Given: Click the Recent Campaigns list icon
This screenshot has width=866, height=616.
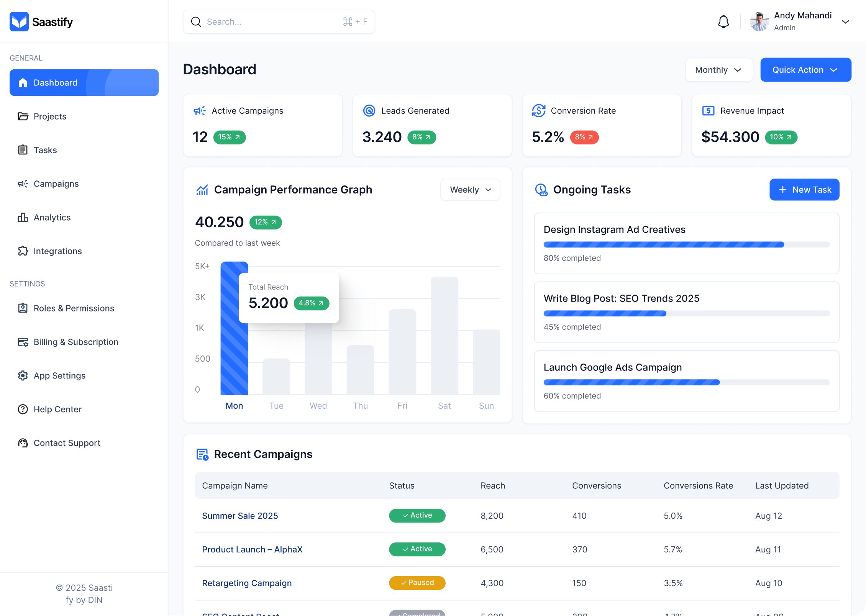Looking at the screenshot, I should (202, 454).
